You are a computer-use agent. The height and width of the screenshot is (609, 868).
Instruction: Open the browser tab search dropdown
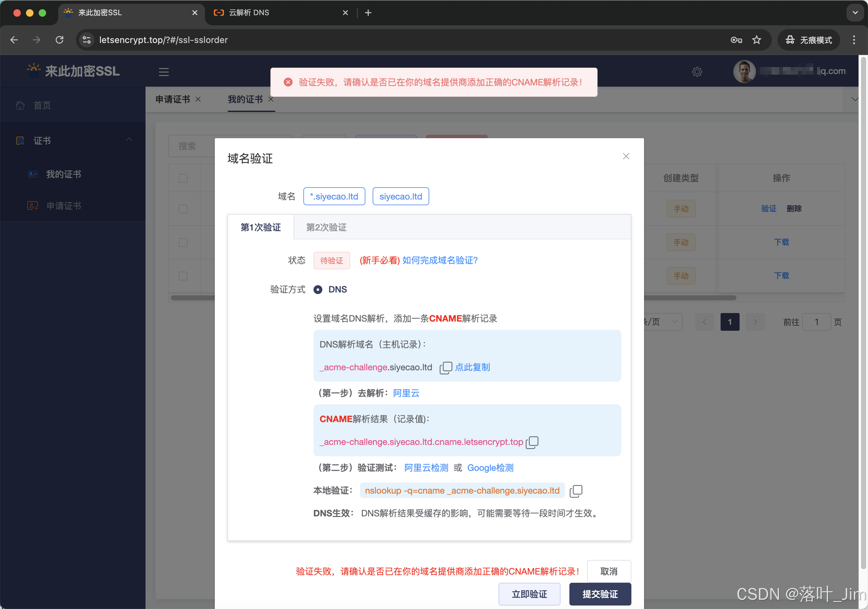click(856, 13)
